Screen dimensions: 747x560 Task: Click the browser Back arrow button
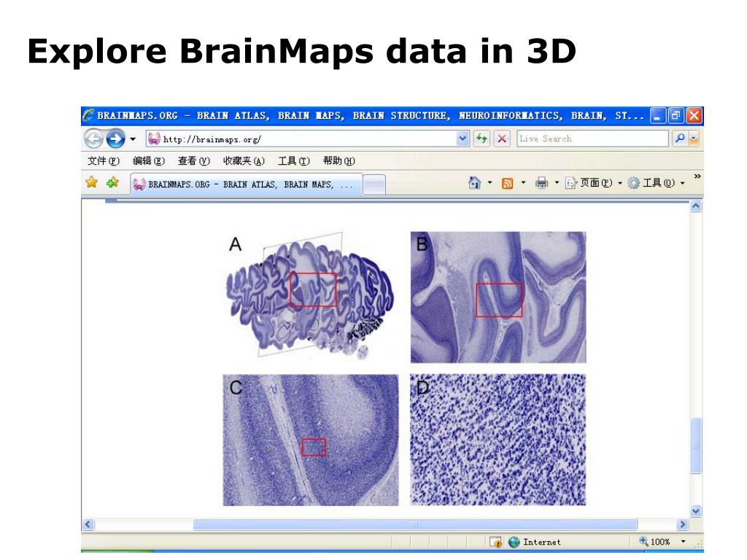click(94, 139)
